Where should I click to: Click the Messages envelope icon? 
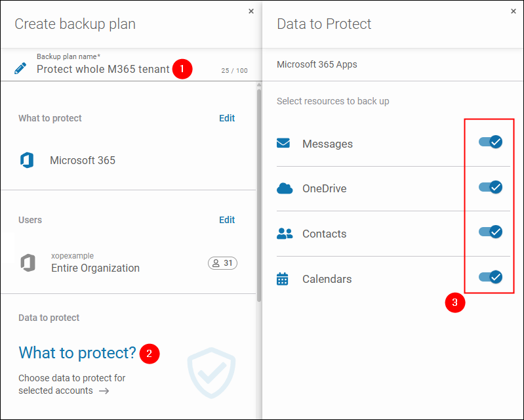pyautogui.click(x=283, y=143)
